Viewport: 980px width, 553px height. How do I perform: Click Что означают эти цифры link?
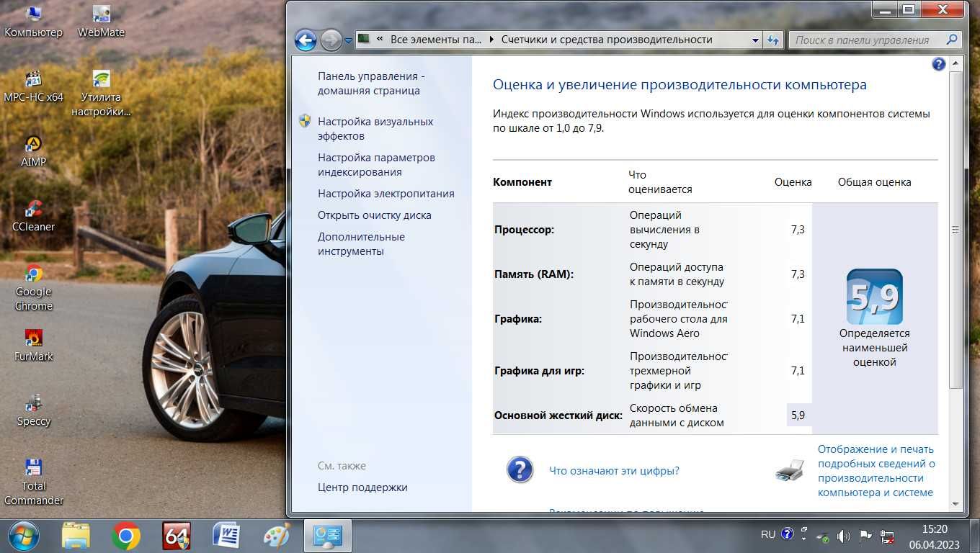coord(614,471)
